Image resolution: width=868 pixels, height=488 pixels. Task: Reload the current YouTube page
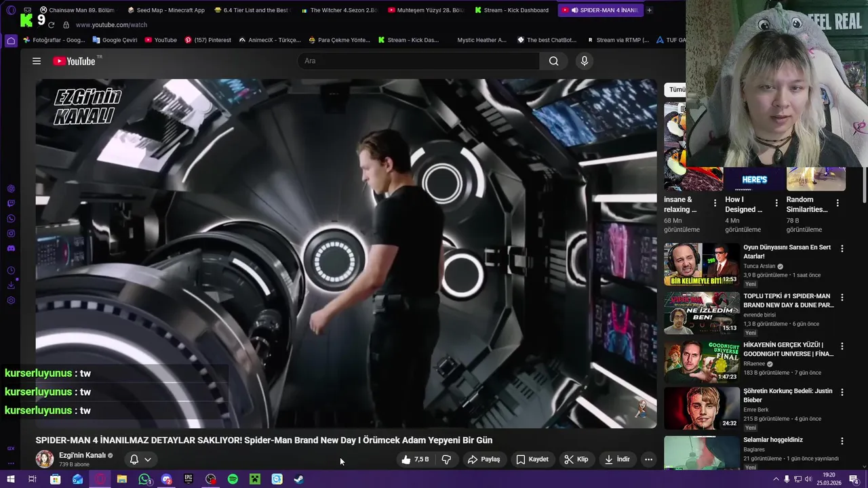51,25
